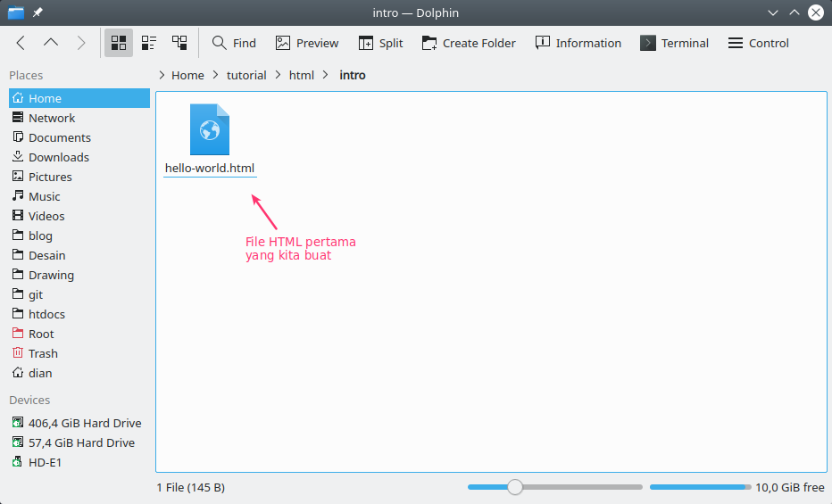Screen dimensions: 832x504
Task: Switch to Compact view mode
Action: click(x=149, y=43)
